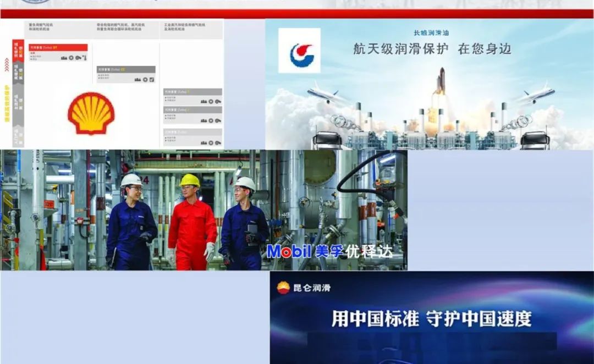Image resolution: width=594 pixels, height=364 pixels.
Task: Open the Mobil refinery workers photo
Action: click(x=204, y=210)
